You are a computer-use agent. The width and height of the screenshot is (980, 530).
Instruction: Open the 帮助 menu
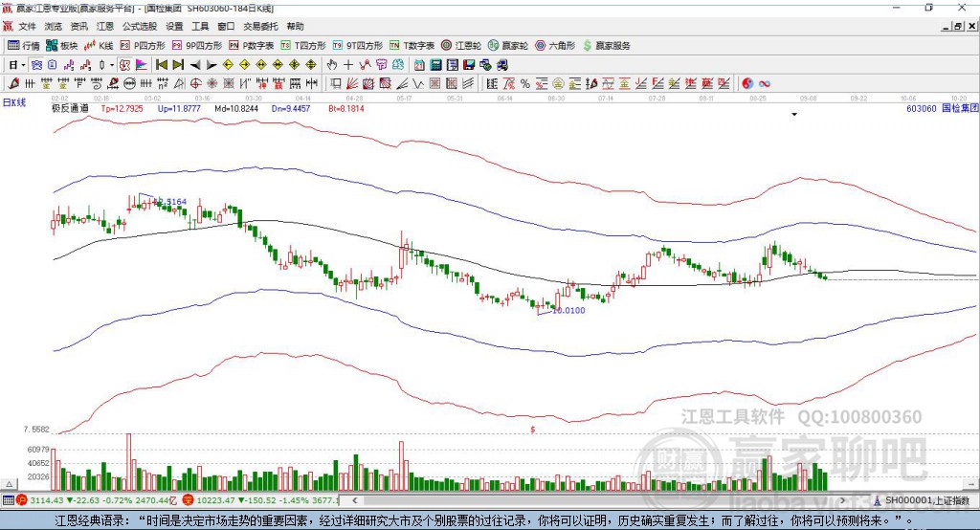click(x=295, y=26)
